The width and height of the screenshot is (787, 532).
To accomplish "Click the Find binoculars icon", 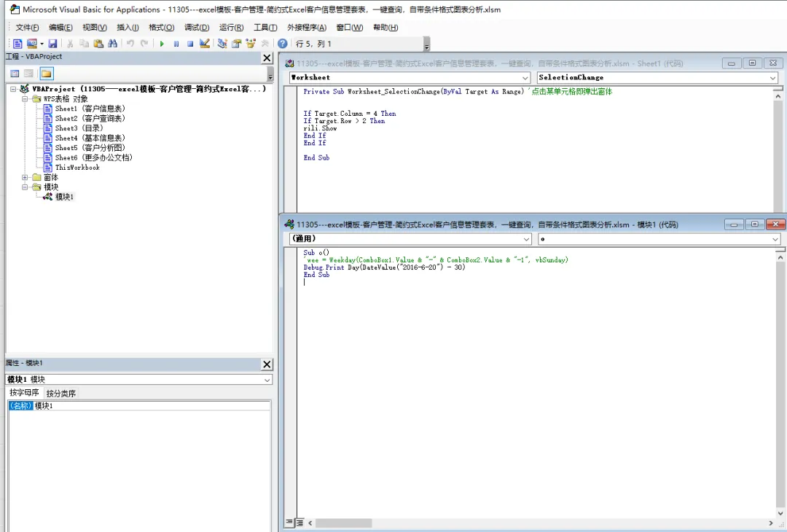I will [112, 44].
